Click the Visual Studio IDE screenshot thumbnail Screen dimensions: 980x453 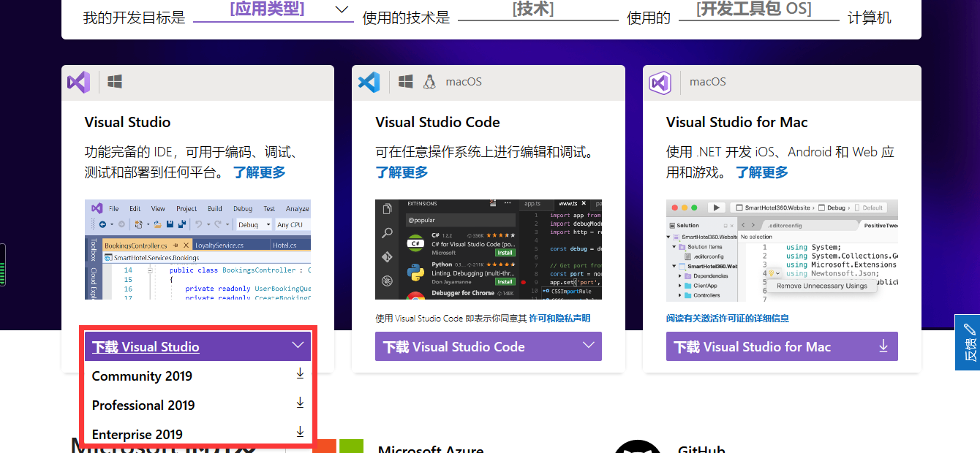pyautogui.click(x=197, y=250)
